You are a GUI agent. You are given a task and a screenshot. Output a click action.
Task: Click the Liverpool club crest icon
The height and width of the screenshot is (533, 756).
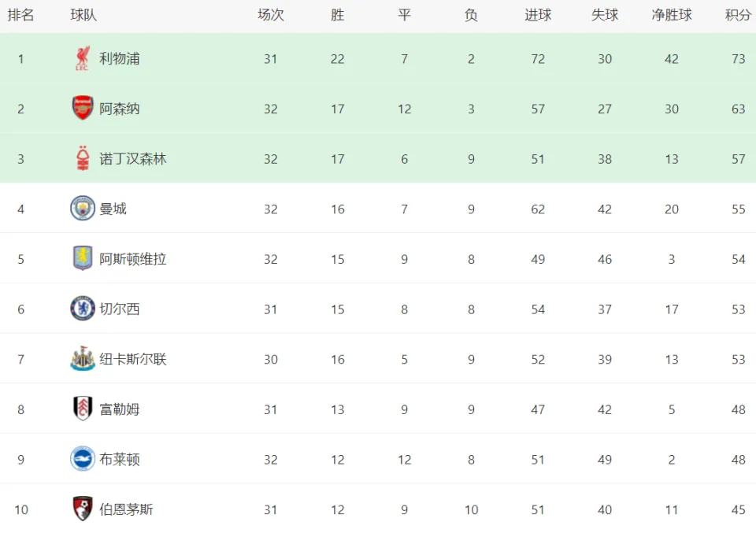coord(83,58)
